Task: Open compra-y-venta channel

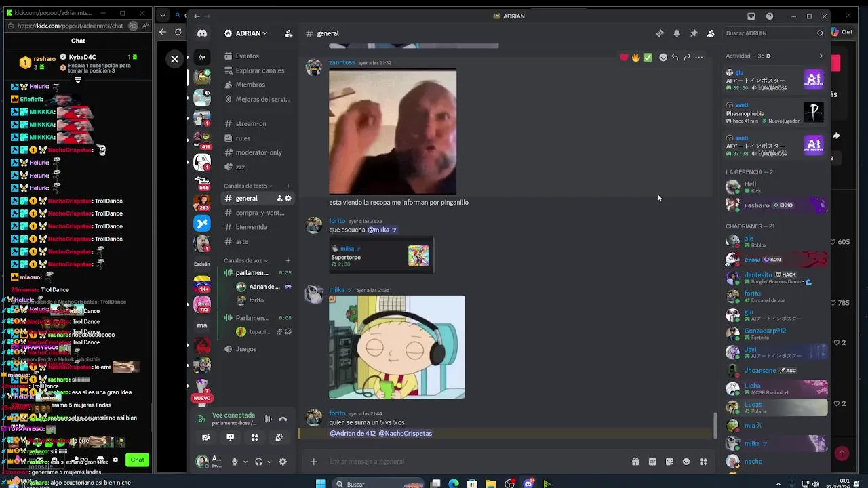Action: [258, 213]
